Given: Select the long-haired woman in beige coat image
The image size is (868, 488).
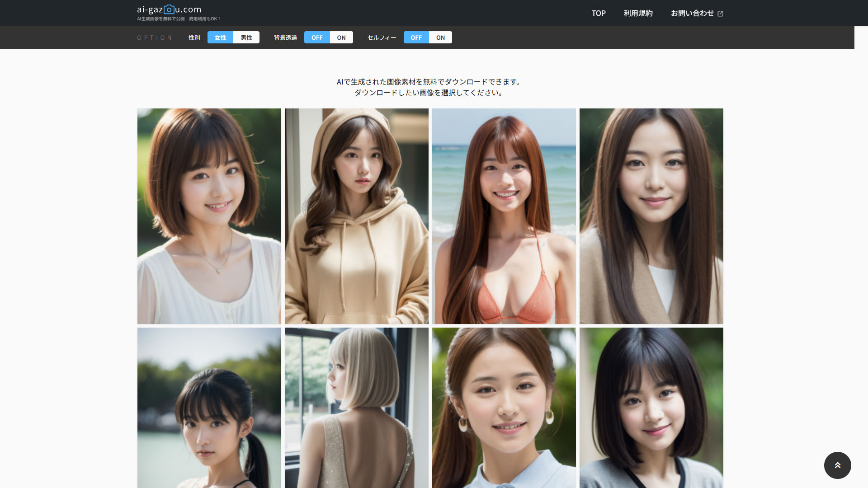Looking at the screenshot, I should 651,216.
